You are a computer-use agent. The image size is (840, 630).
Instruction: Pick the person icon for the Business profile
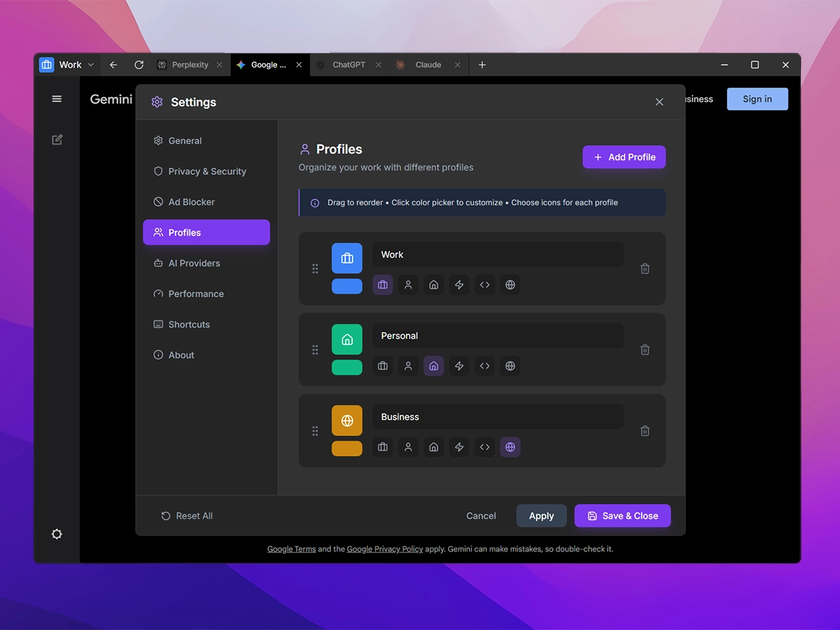click(x=408, y=447)
